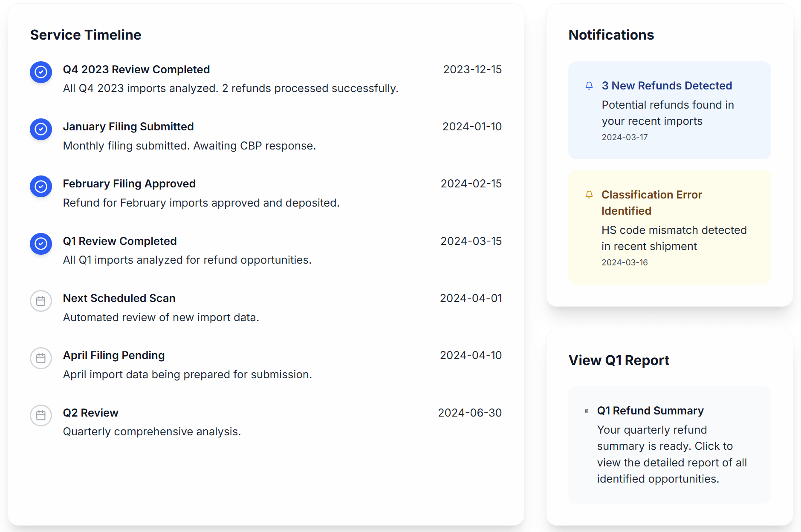Click the February Filing Approved title text
Screen dimensions: 801x532
coord(129,184)
